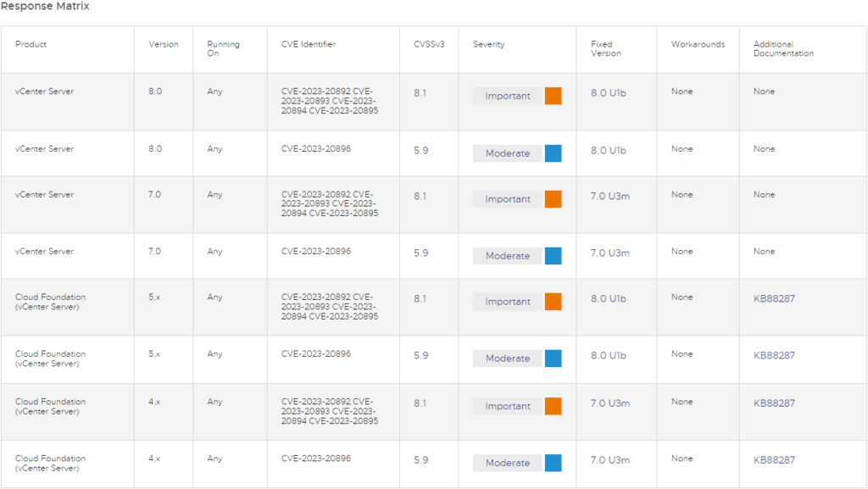Click blue severity swatch in Cloud Foundation 4.x row
868x489 pixels.
coord(553,463)
